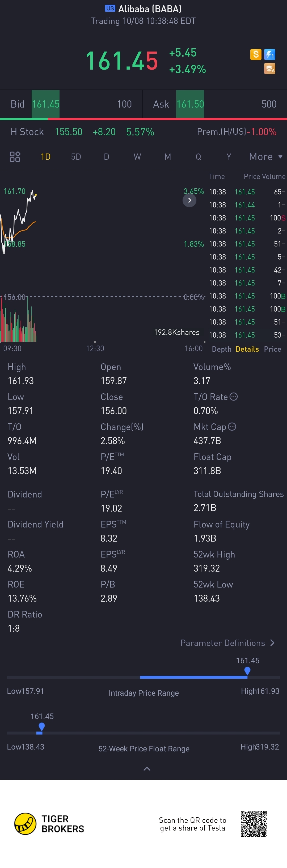Tap the bid/ask ratio bar

(x=143, y=119)
